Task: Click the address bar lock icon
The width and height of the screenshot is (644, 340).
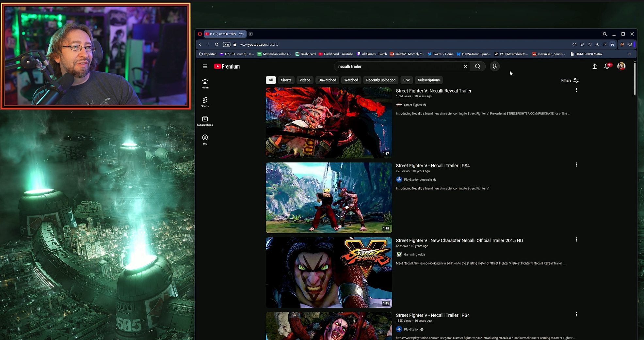Action: click(234, 44)
